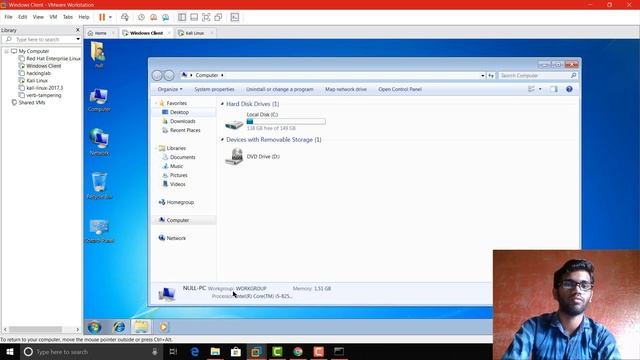Click Map network drive

[x=346, y=89]
